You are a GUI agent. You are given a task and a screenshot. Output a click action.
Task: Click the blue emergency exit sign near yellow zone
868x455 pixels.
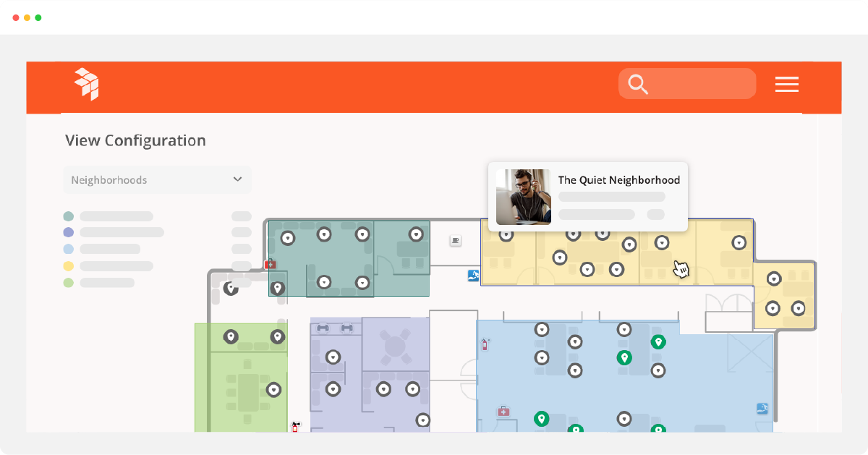tap(473, 275)
